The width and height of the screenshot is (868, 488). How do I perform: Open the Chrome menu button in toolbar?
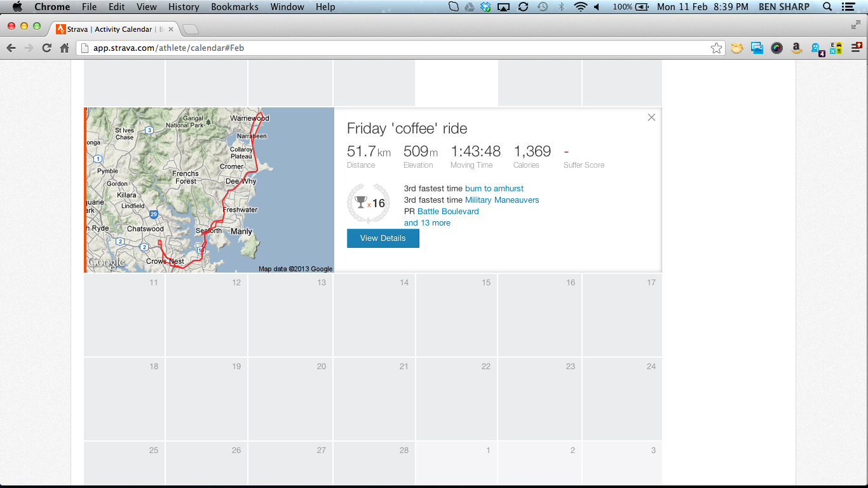point(857,48)
